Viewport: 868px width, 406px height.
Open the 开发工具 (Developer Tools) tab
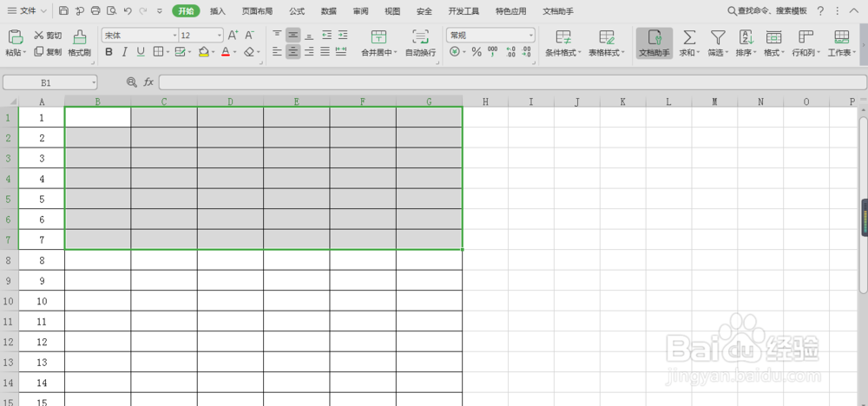[x=464, y=11]
